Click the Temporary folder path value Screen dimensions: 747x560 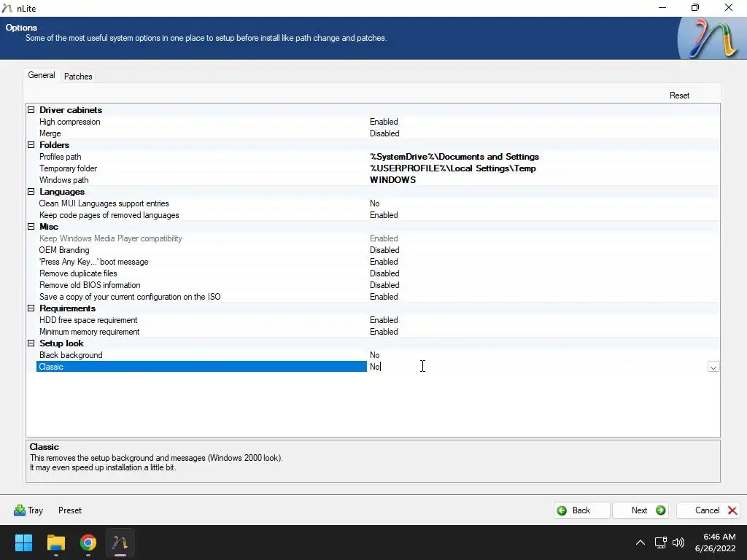coord(452,168)
